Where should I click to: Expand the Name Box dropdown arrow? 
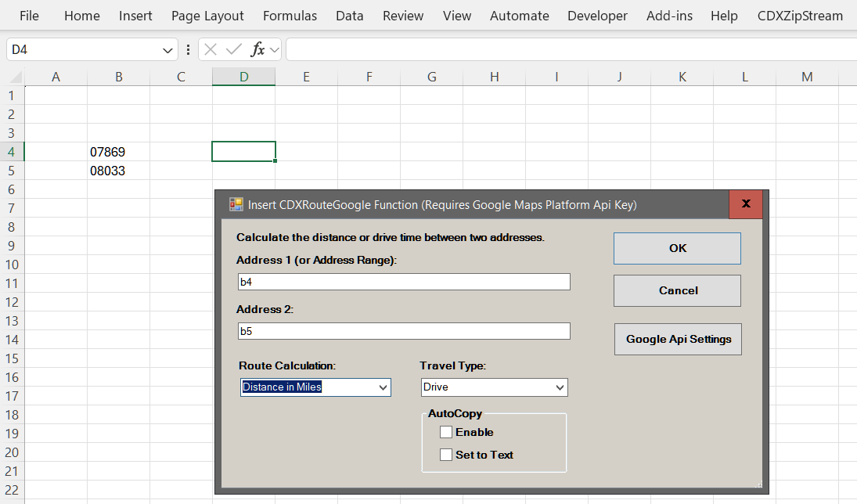click(167, 50)
